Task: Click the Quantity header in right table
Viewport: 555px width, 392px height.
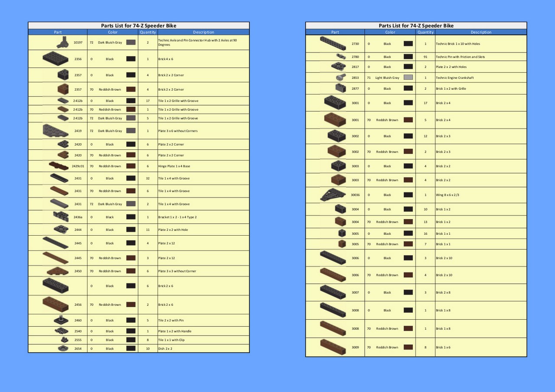Action: pos(425,32)
